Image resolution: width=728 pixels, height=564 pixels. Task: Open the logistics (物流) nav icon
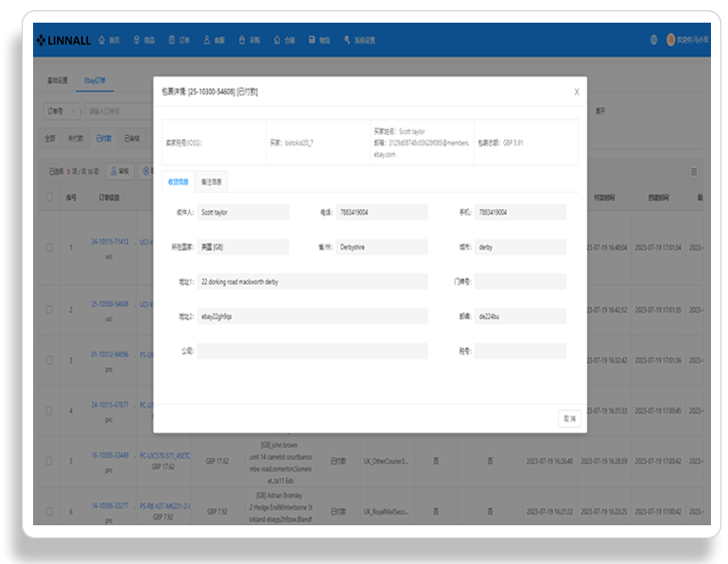[312, 41]
